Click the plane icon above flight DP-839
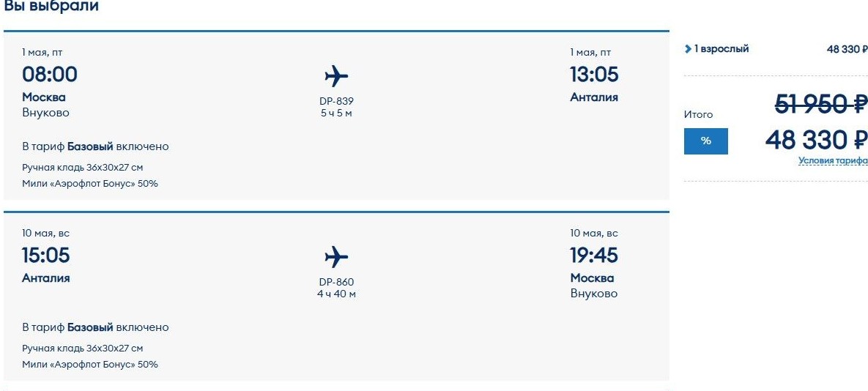 pos(336,76)
